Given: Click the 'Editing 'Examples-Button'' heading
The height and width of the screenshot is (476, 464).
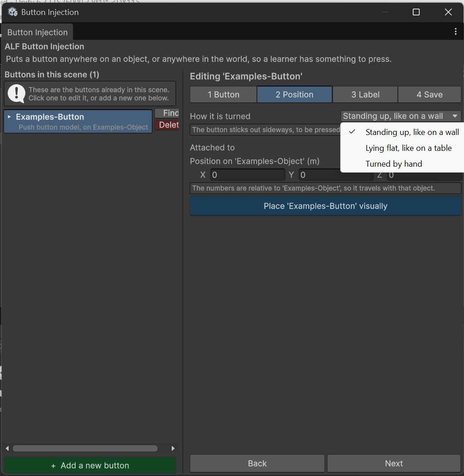Looking at the screenshot, I should point(246,76).
